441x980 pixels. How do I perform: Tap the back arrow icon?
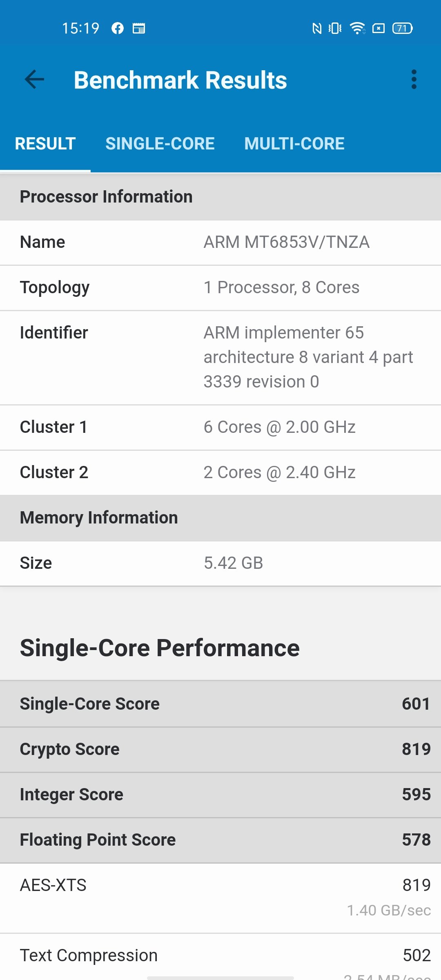click(x=34, y=79)
